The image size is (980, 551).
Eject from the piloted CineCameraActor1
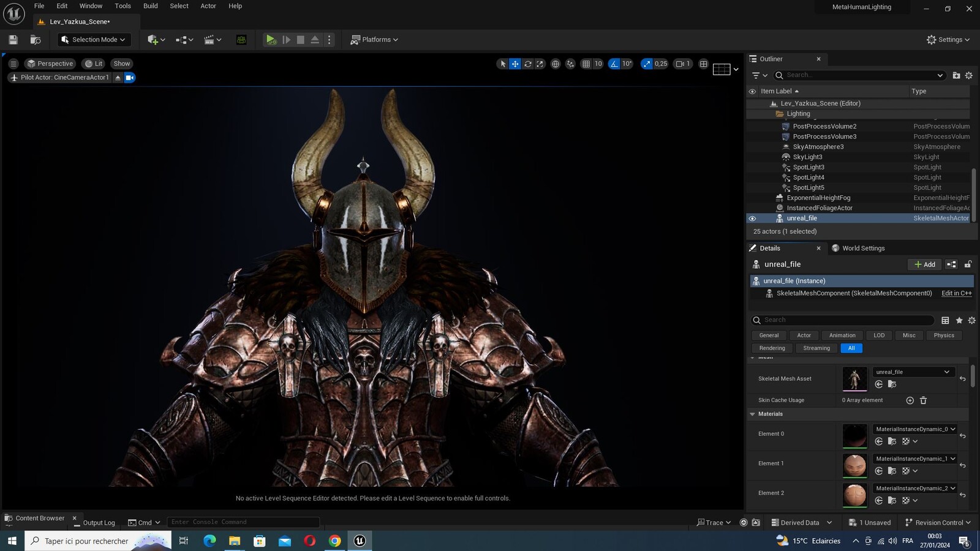(118, 78)
